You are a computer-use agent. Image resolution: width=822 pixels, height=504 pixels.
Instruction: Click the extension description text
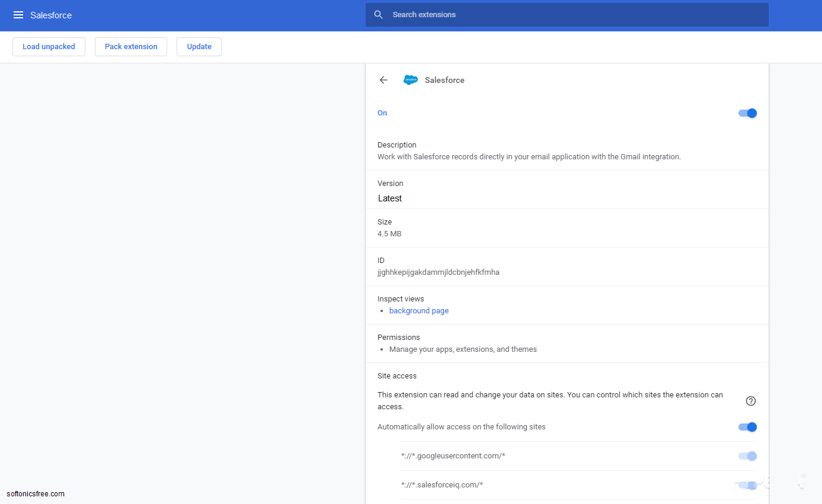pos(529,157)
